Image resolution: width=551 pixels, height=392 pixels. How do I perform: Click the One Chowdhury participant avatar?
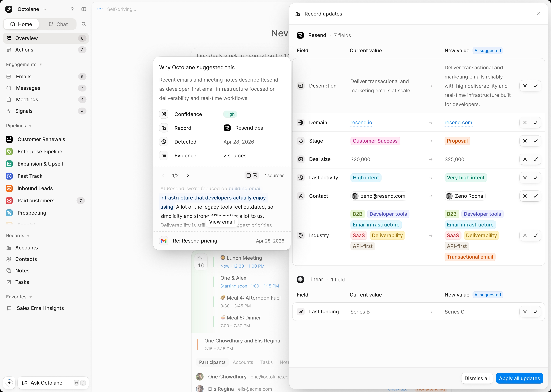click(200, 377)
